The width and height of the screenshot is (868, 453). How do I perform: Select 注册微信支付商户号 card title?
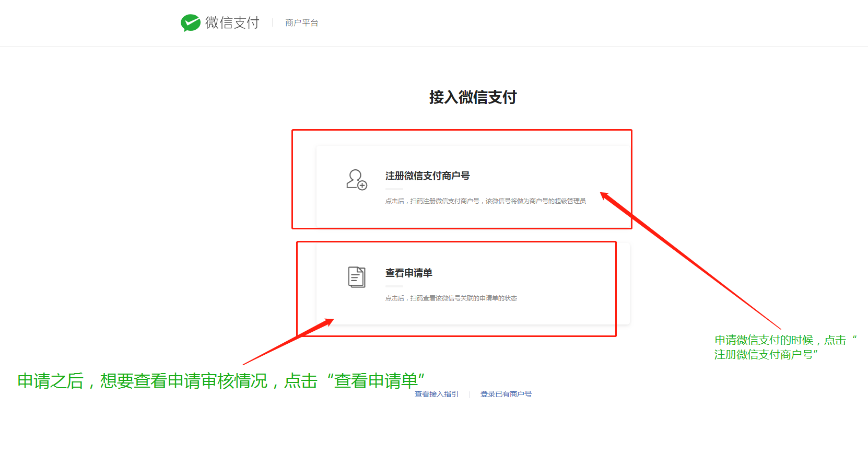[427, 176]
